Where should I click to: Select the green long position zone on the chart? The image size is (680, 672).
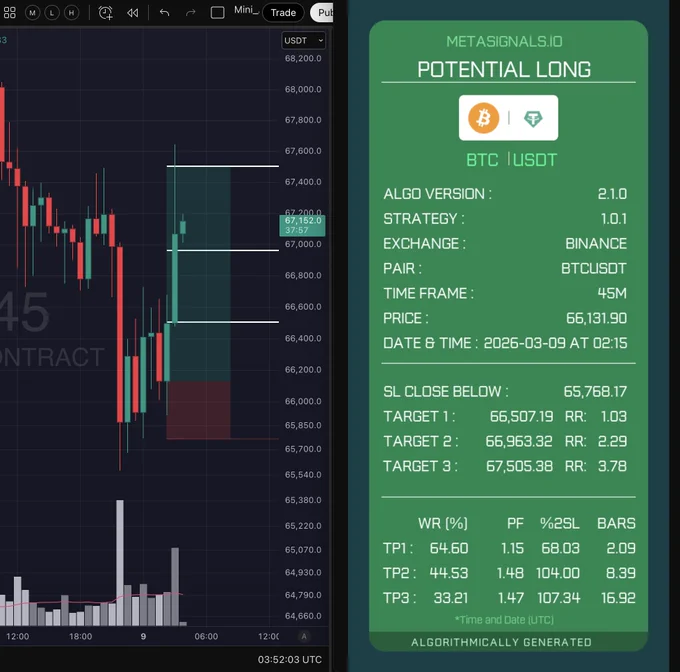tap(199, 274)
